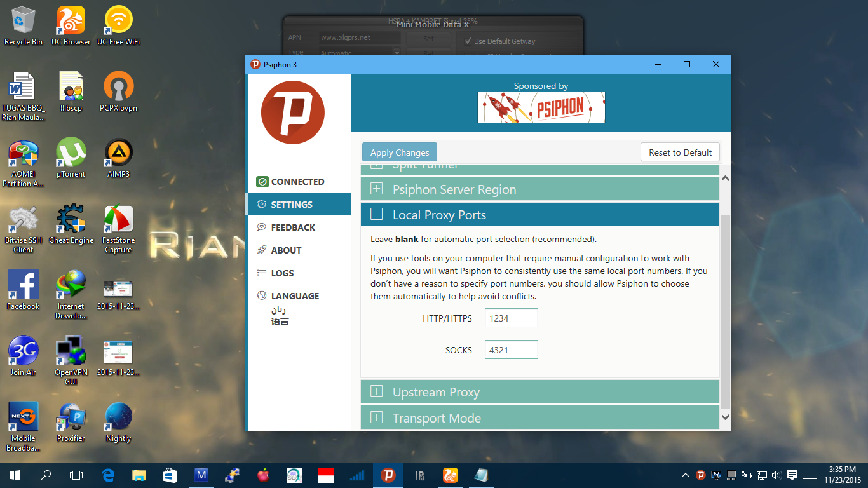Click the Settings gear icon in sidebar
This screenshot has height=488, width=868.
click(262, 205)
